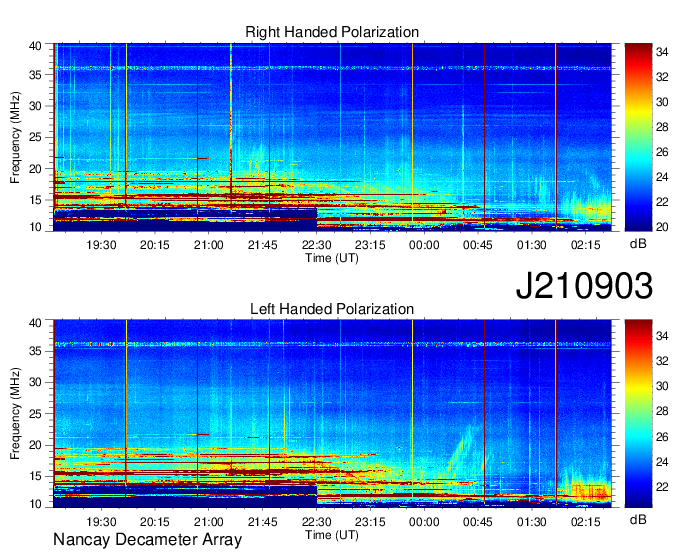Click 15 MHz tick on Right Handed frequency axis
Image resolution: width=680 pixels, height=552 pixels.
tap(35, 200)
